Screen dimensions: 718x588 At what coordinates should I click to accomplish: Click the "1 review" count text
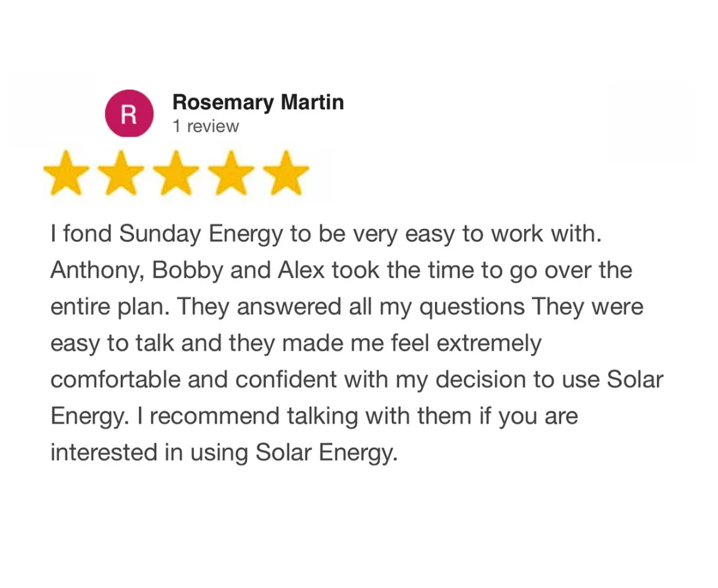[x=205, y=126]
